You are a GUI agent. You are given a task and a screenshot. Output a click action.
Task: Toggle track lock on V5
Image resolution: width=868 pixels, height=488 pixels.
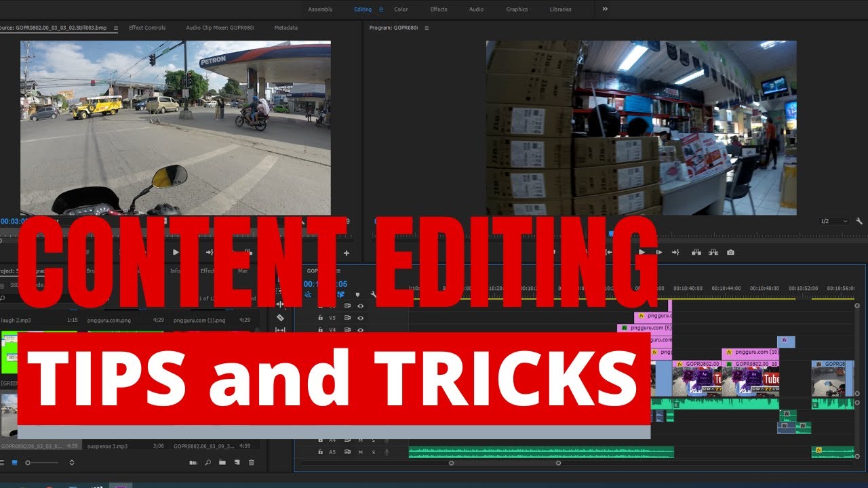(x=321, y=317)
